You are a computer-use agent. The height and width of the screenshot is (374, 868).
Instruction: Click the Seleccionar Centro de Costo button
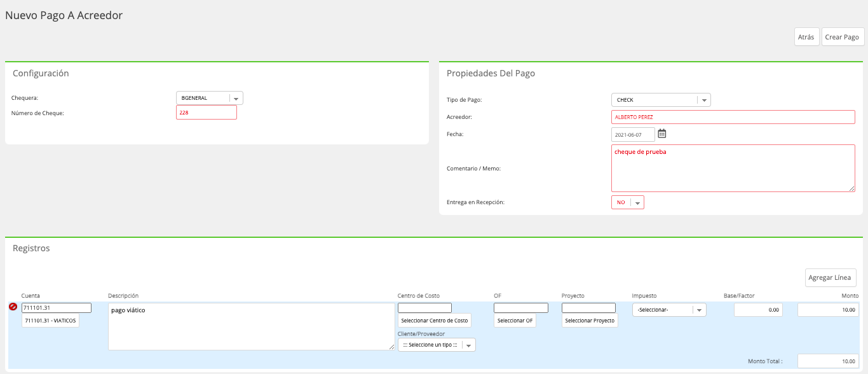[x=435, y=321]
